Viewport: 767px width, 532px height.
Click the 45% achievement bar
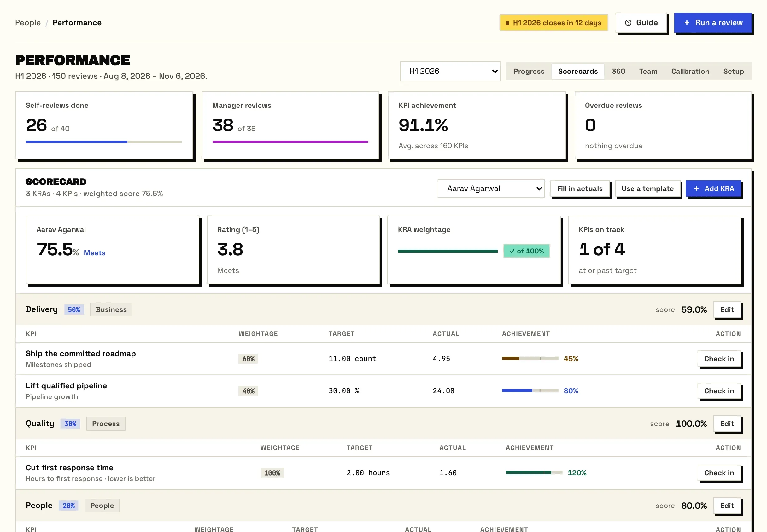point(530,359)
